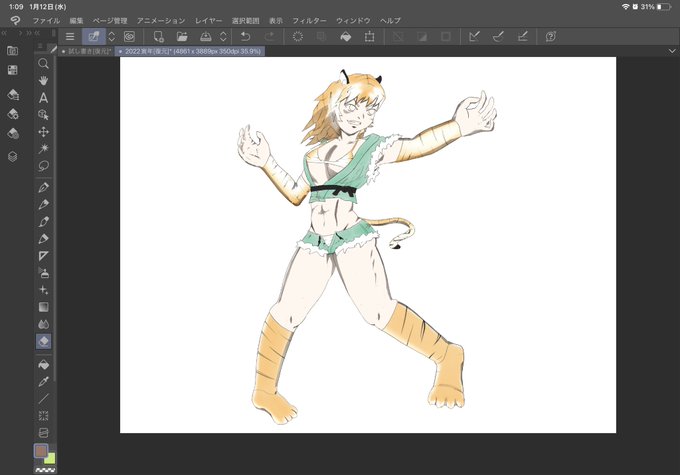Select the Operation object tool

(x=43, y=115)
